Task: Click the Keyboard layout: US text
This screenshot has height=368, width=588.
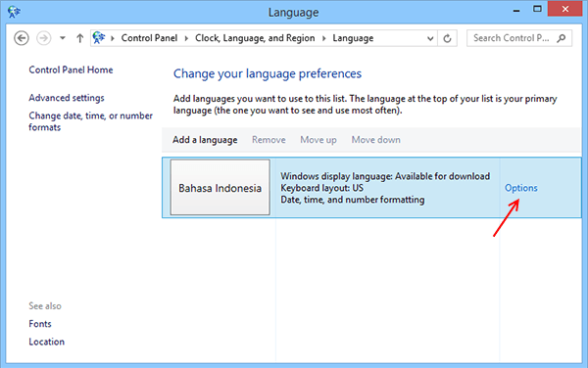Action: 321,188
